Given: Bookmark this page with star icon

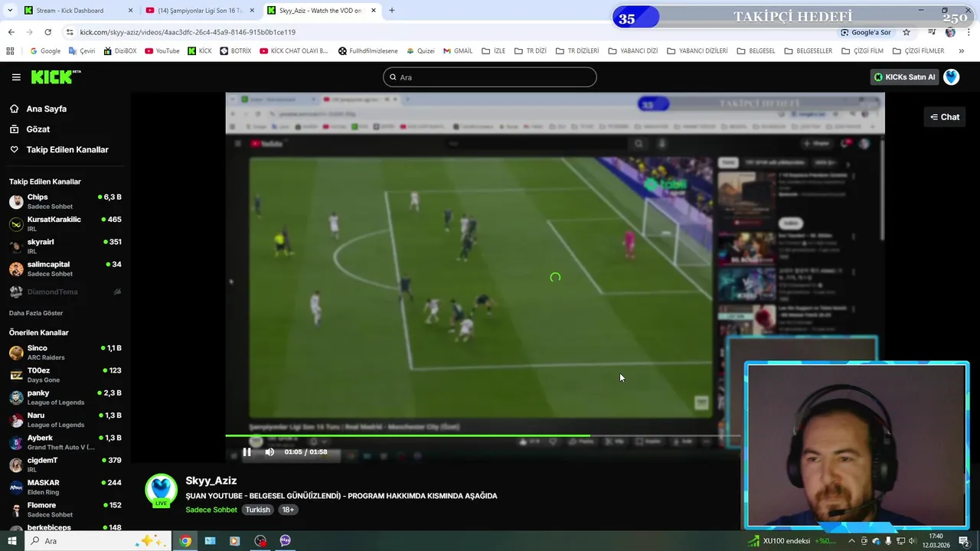Looking at the screenshot, I should point(906,32).
